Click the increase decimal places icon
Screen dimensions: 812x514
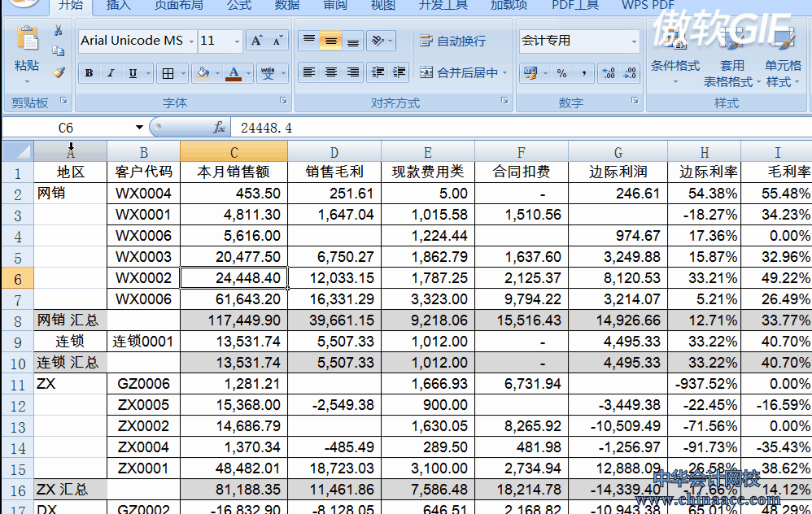609,73
